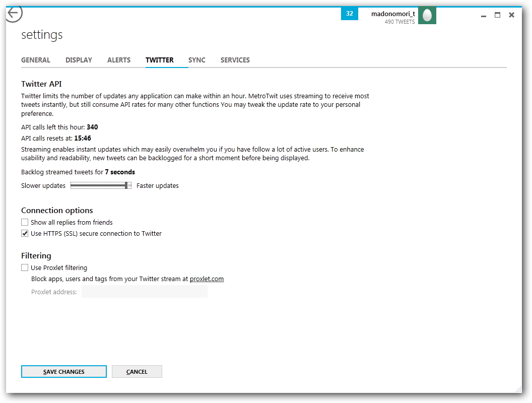Viewport: 532px width, 403px height.
Task: Go to the Sync tab
Action: coord(197,60)
